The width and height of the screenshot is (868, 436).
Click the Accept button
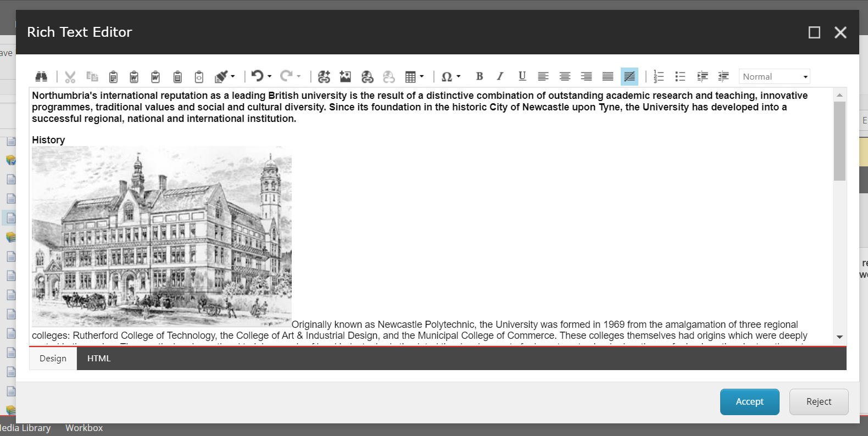(749, 402)
